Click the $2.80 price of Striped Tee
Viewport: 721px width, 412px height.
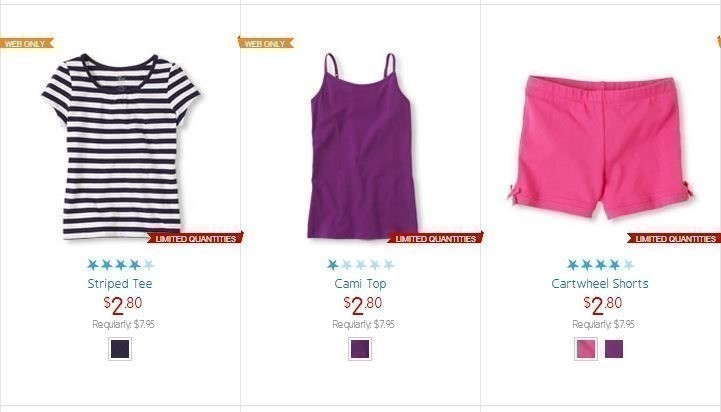(x=123, y=305)
